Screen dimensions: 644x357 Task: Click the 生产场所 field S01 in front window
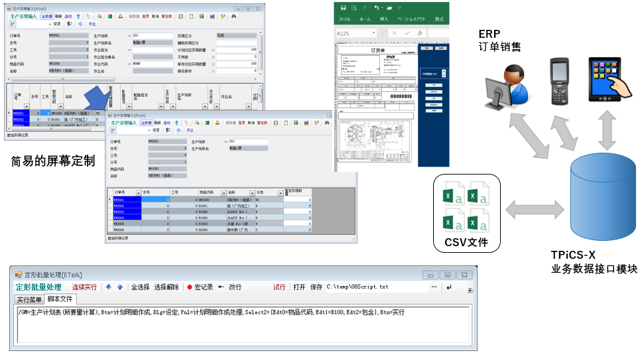tap(248, 141)
